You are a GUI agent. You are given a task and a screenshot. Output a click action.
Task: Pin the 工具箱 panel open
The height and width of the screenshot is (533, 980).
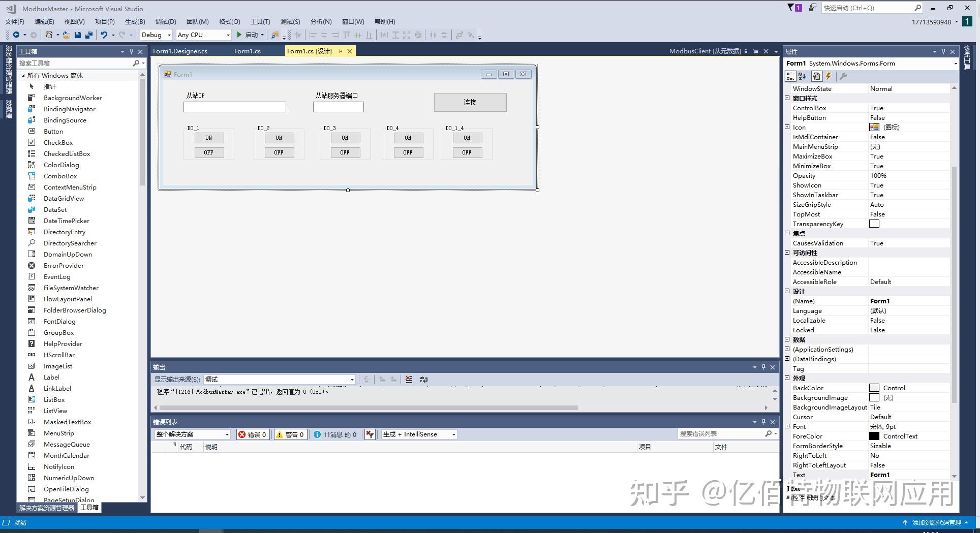[131, 51]
